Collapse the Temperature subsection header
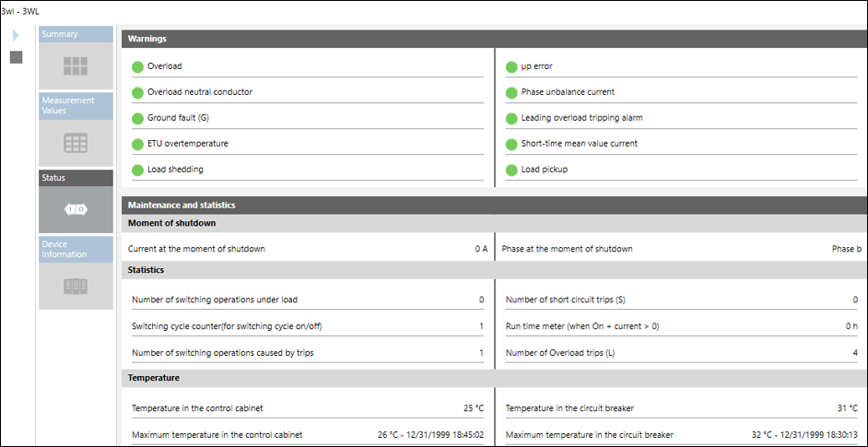This screenshot has width=868, height=447. (494, 378)
